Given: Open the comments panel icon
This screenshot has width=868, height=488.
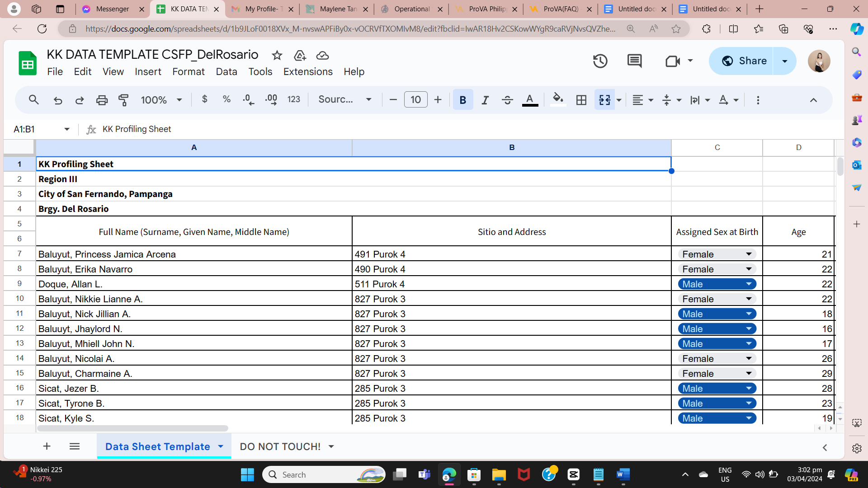Looking at the screenshot, I should 634,61.
